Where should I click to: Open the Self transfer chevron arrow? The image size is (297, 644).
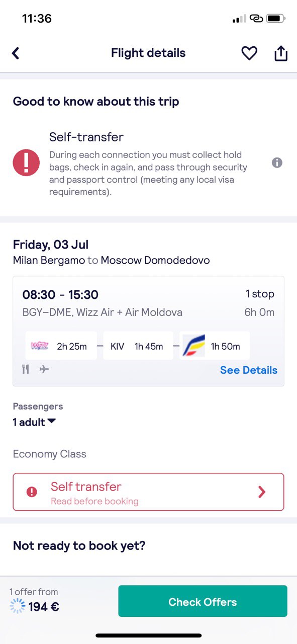(262, 492)
